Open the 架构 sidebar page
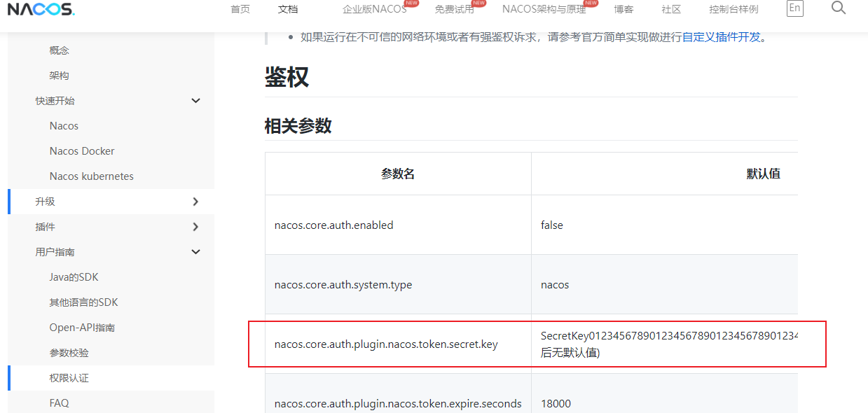The width and height of the screenshot is (868, 413). tap(60, 76)
